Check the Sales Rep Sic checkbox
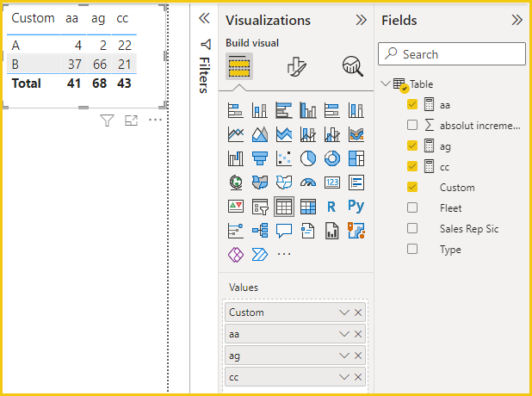 pyautogui.click(x=412, y=228)
